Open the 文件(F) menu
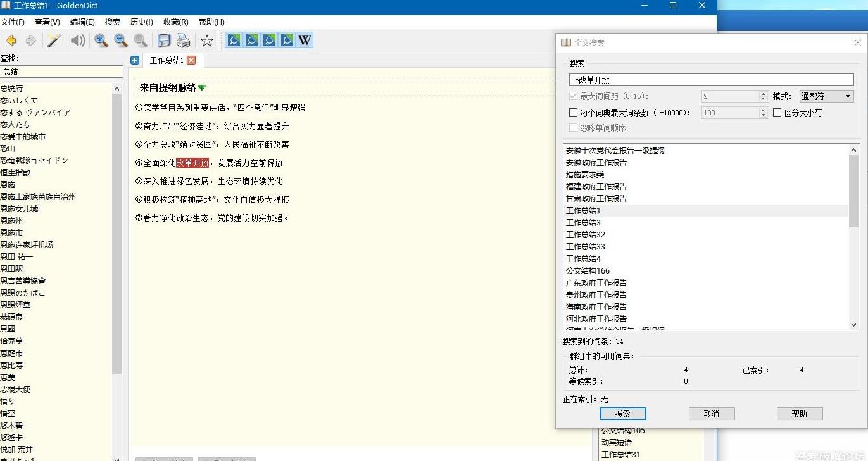Screen dimensions: 868x461 (13, 22)
